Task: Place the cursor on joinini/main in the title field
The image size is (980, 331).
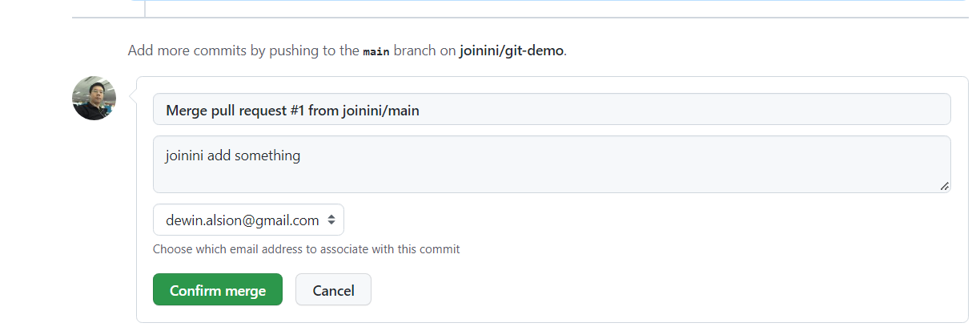Action: tap(380, 110)
